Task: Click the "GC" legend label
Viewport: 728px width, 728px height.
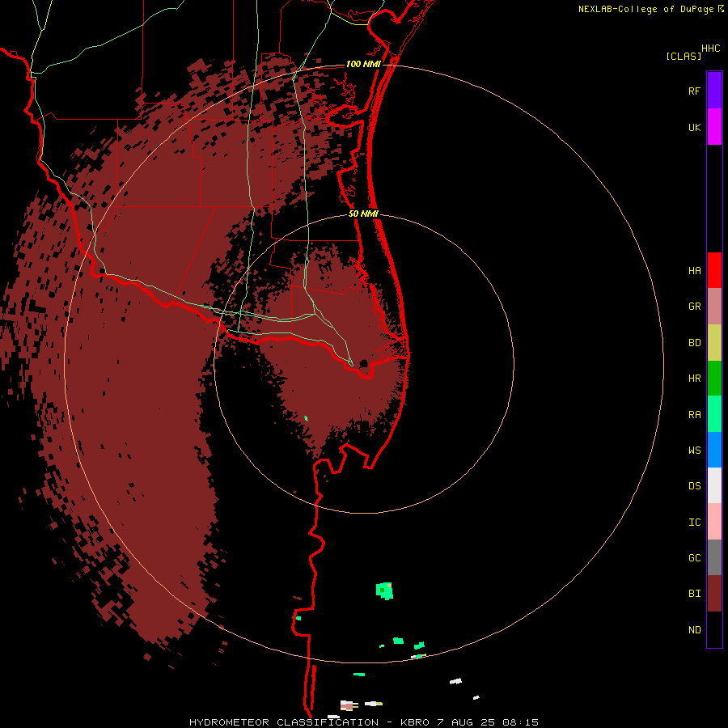Action: click(694, 557)
